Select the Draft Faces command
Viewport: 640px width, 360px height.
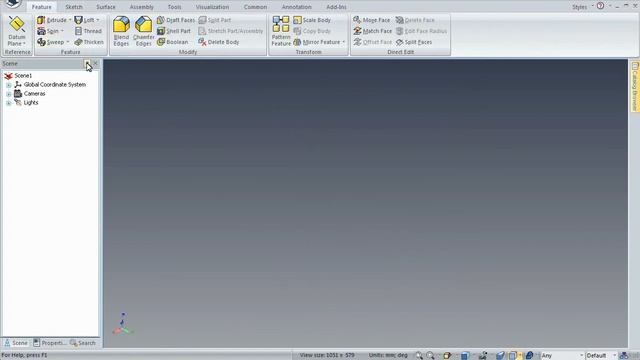[x=176, y=20]
